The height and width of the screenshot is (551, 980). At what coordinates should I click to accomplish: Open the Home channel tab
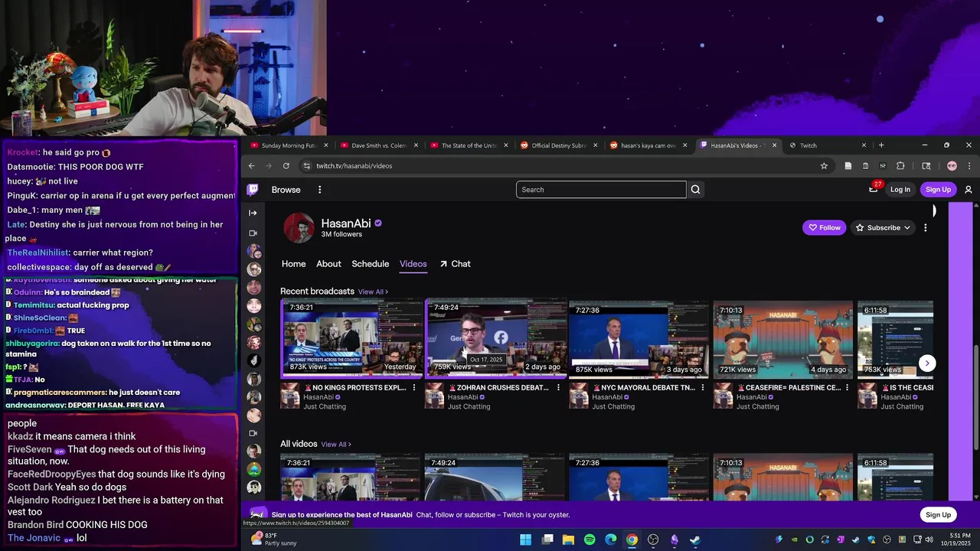point(293,264)
